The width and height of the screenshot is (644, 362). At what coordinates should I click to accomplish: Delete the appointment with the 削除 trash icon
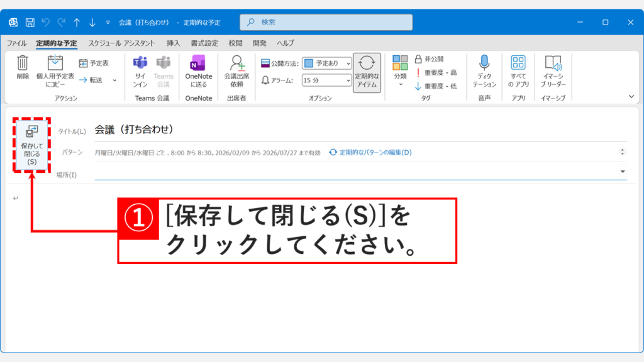coord(22,68)
